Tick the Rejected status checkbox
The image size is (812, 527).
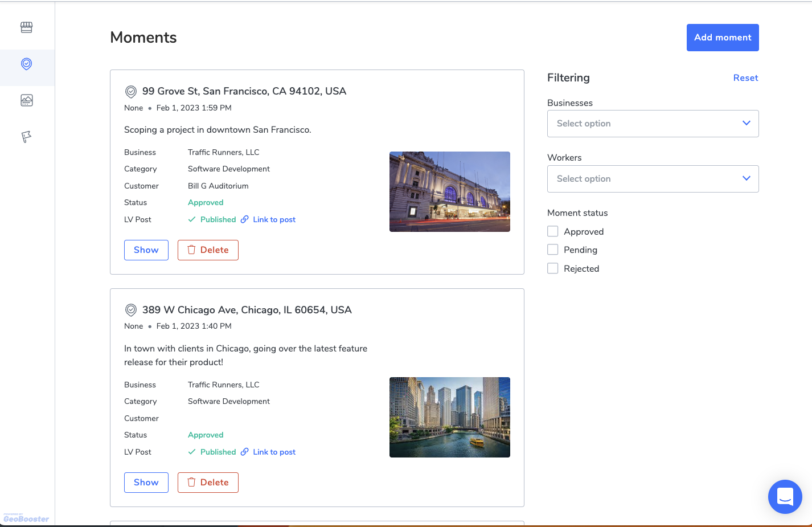click(x=553, y=268)
